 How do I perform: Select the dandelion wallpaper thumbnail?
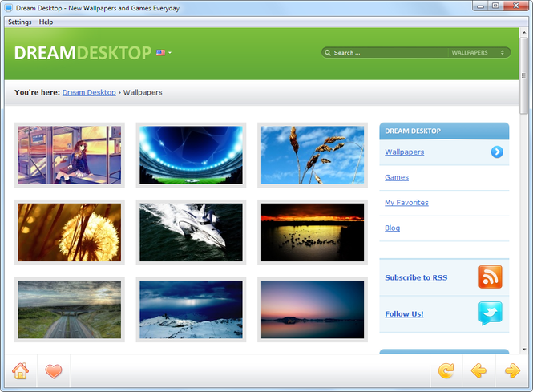(x=70, y=232)
